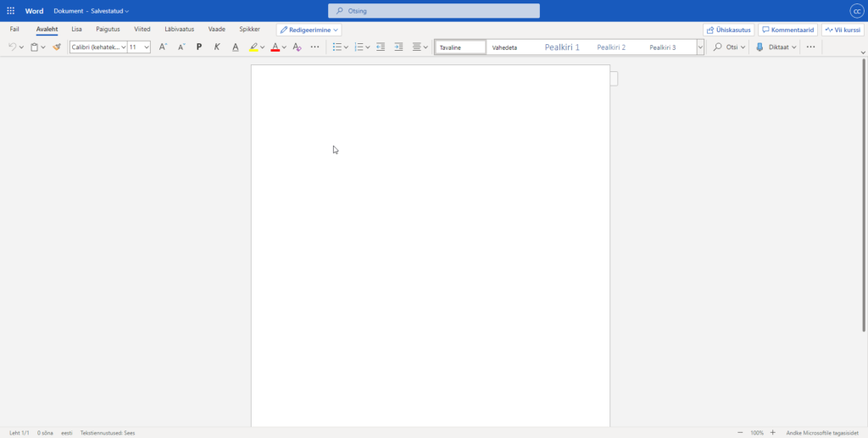Open the Kommentaarid comments button
Screen dimensions: 868x438
(x=787, y=30)
